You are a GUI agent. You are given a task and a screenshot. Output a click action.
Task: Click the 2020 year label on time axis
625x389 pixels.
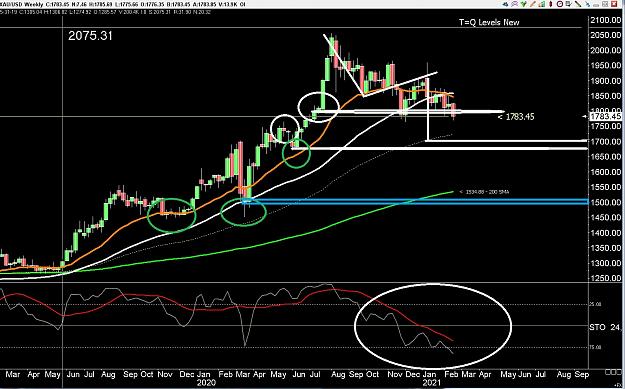pos(206,383)
